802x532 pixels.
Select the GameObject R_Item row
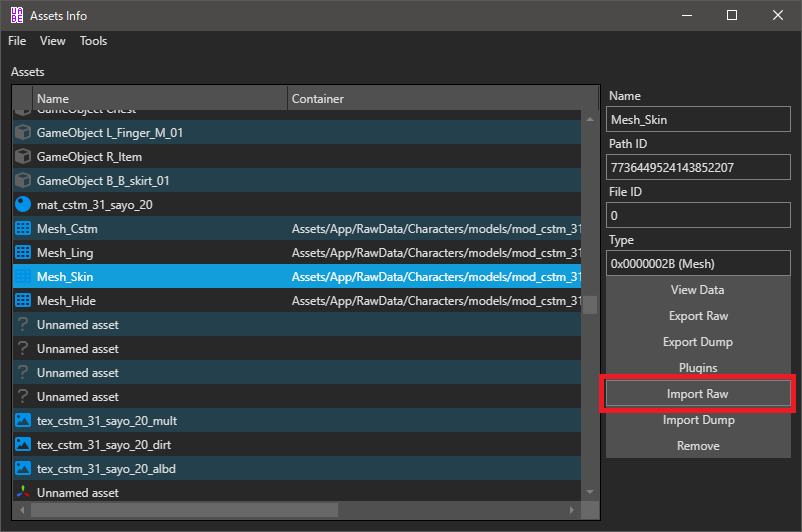click(x=297, y=157)
